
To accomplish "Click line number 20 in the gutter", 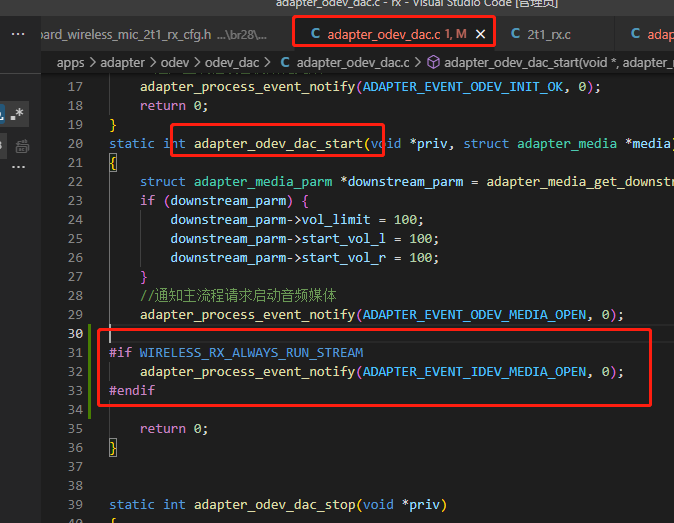I will pyautogui.click(x=75, y=144).
